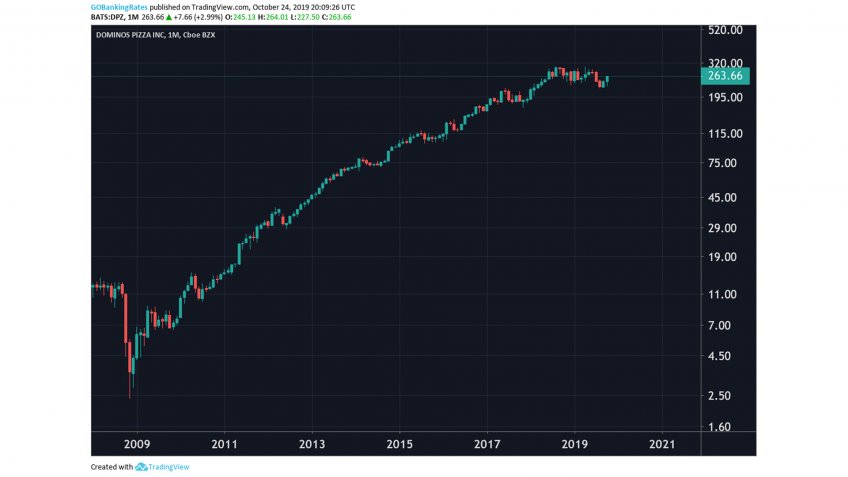Click the 2019 year label on time axis
This screenshot has height=477, width=848.
click(575, 445)
